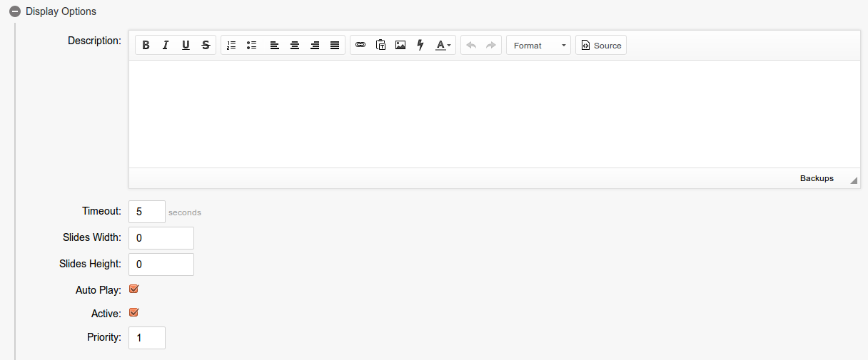
Task: Click the underline formatting icon
Action: (x=186, y=46)
